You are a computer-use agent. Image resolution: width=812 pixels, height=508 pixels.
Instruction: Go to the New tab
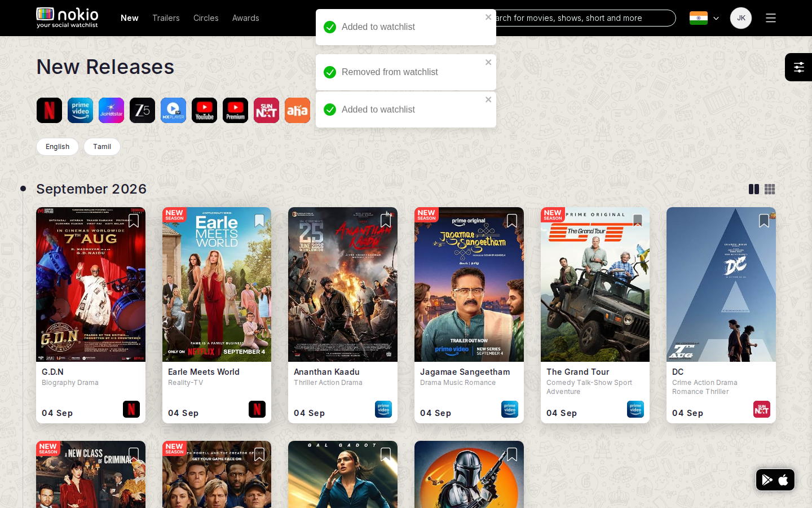pyautogui.click(x=130, y=18)
